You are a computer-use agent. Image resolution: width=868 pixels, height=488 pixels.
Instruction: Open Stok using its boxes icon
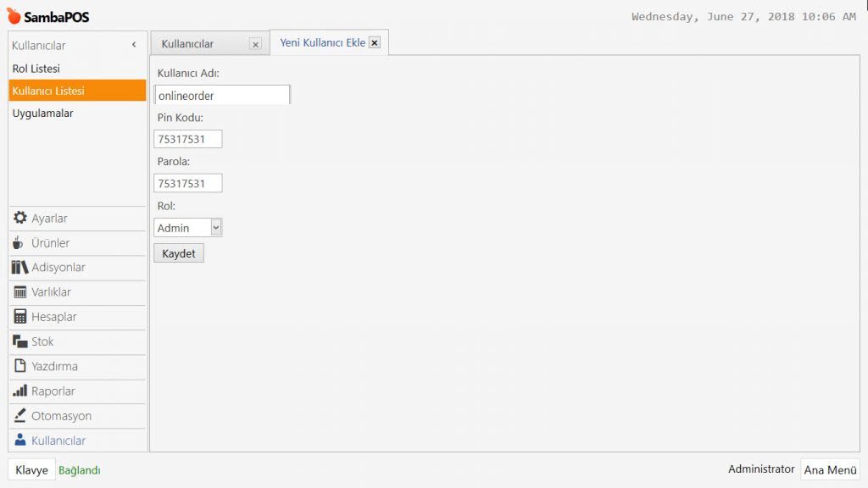(20, 341)
